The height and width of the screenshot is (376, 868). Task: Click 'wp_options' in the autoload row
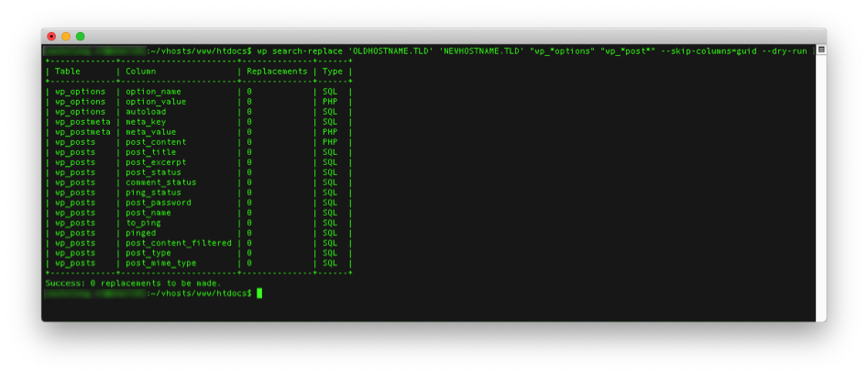[x=80, y=111]
